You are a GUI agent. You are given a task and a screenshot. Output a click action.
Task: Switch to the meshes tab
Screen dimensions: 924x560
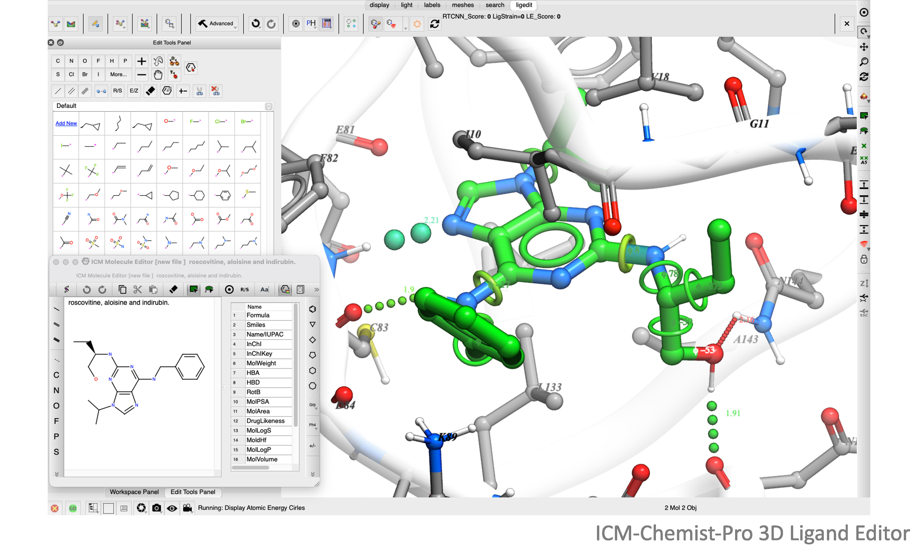pyautogui.click(x=463, y=5)
